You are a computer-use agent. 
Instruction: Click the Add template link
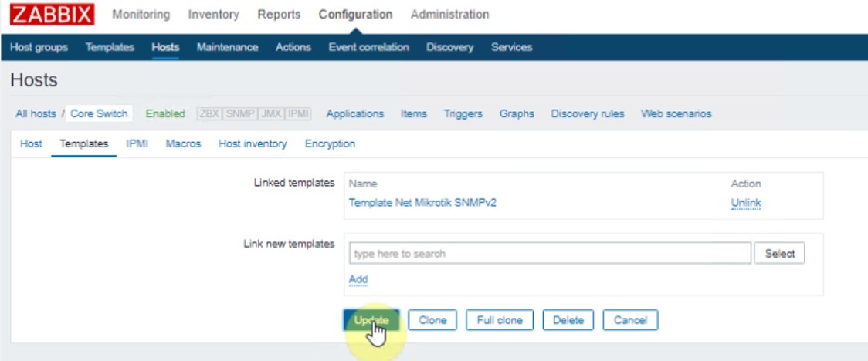(358, 279)
